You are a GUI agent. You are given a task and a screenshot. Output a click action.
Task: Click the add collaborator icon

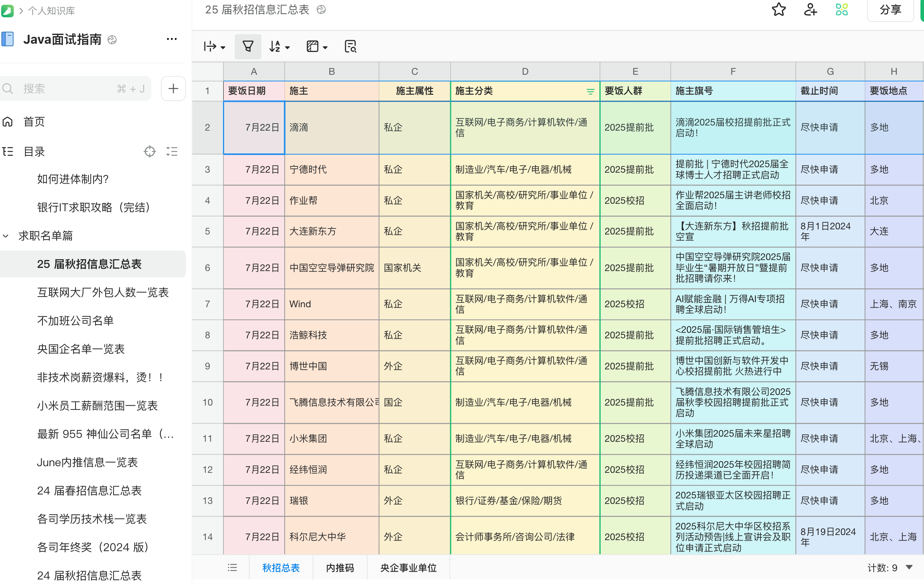(x=810, y=11)
